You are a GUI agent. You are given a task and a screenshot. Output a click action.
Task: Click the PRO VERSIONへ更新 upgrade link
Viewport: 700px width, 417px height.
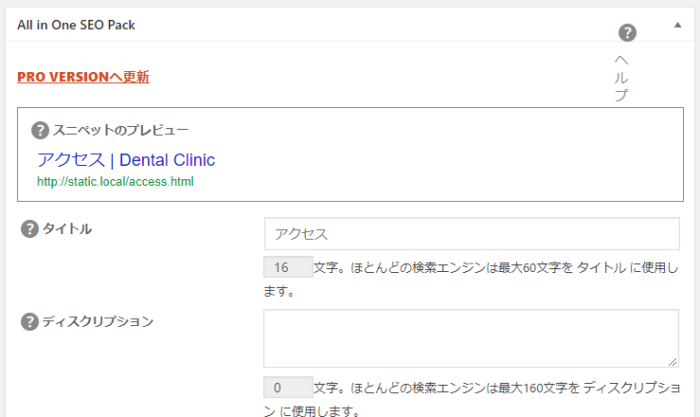83,77
